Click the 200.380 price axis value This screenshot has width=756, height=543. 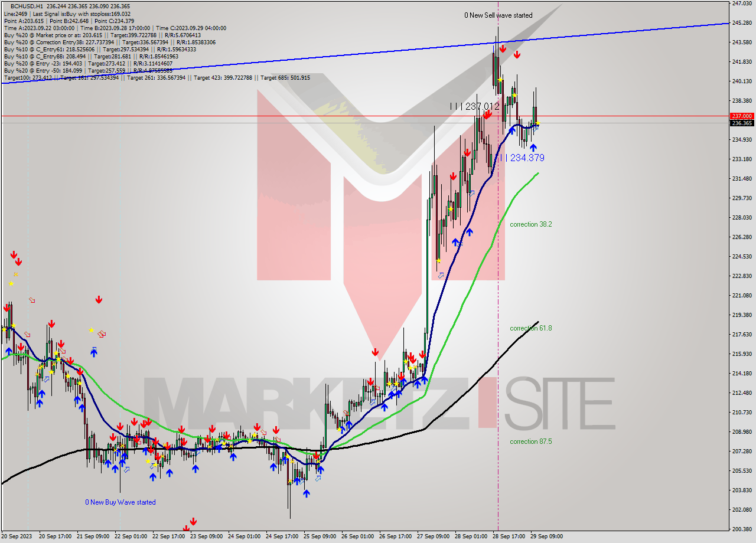point(741,529)
